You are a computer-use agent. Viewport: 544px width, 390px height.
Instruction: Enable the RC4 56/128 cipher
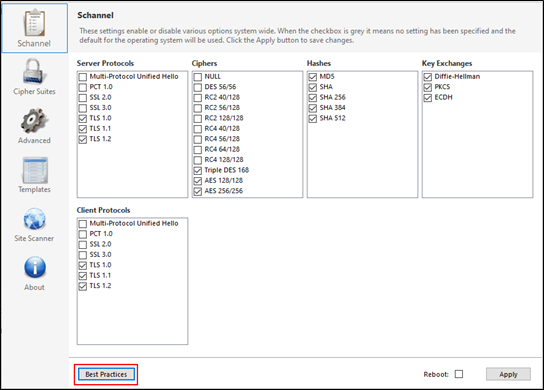(198, 139)
